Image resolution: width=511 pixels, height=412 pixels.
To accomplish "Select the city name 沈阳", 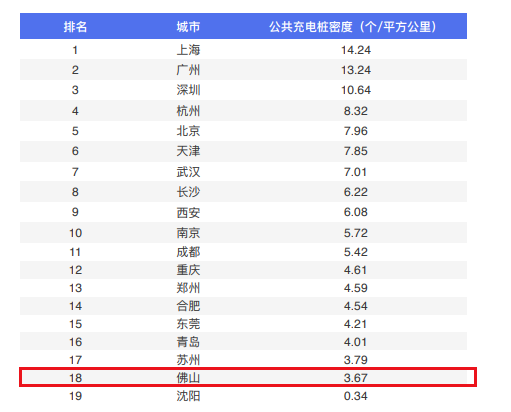I will click(x=188, y=396).
